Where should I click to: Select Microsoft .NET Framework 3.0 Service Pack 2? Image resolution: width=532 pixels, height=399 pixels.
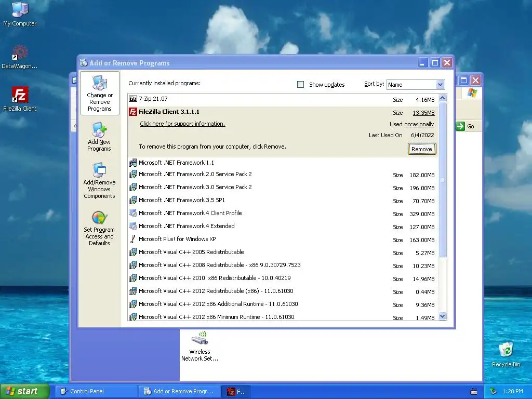click(x=283, y=187)
